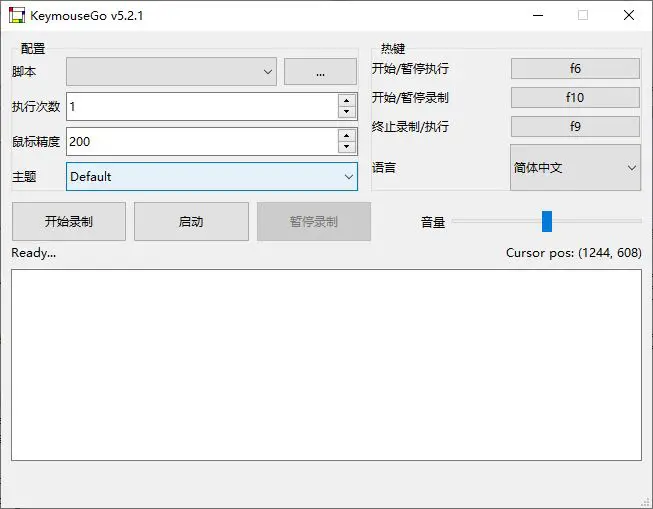
Task: Increase 鼠标精度 with the up arrow
Action: point(346,136)
